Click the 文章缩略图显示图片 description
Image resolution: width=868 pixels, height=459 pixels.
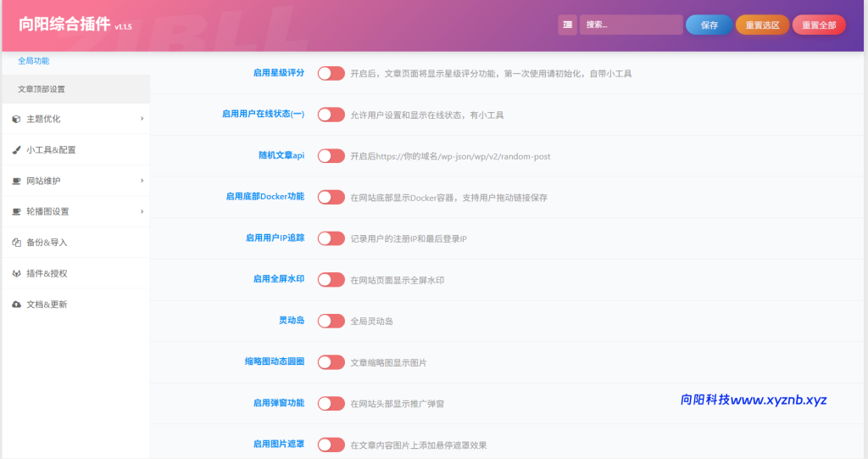point(388,363)
